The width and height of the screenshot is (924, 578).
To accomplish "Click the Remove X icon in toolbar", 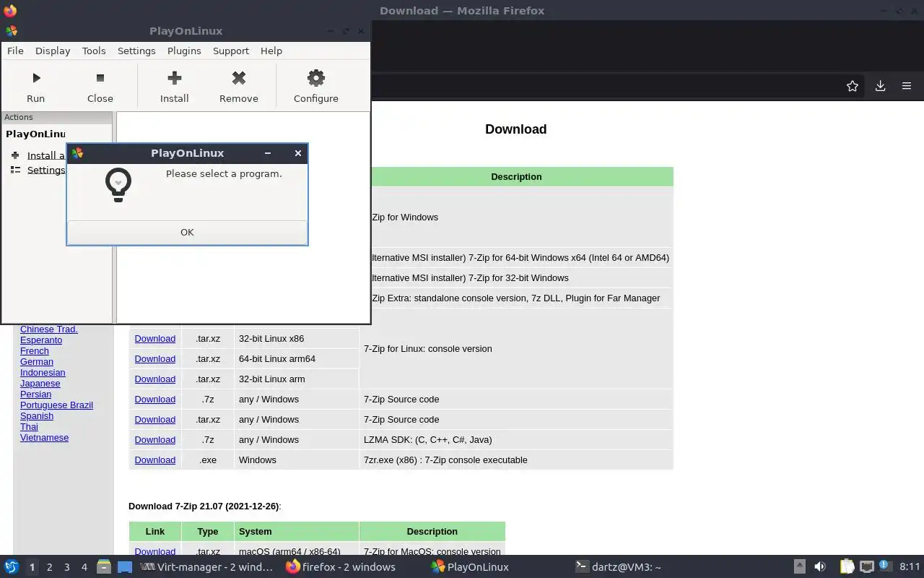I will pos(239,78).
